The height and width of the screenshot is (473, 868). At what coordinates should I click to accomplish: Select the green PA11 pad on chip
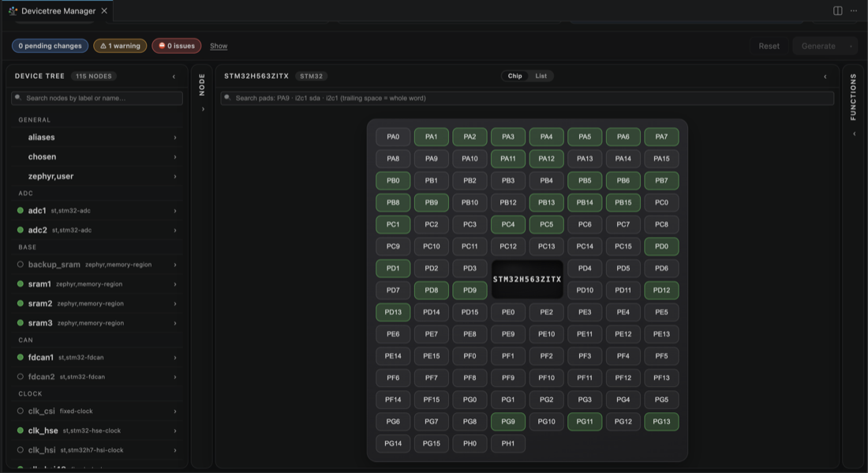(x=507, y=159)
